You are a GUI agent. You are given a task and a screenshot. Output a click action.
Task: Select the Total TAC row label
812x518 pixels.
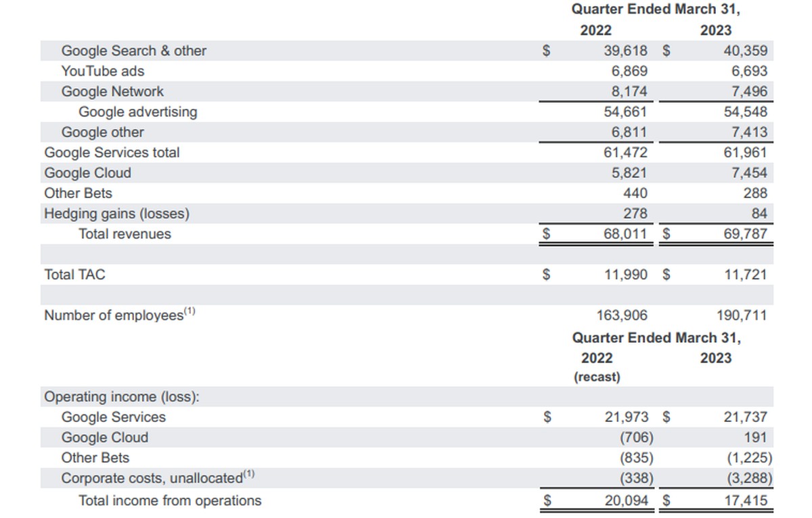point(74,275)
